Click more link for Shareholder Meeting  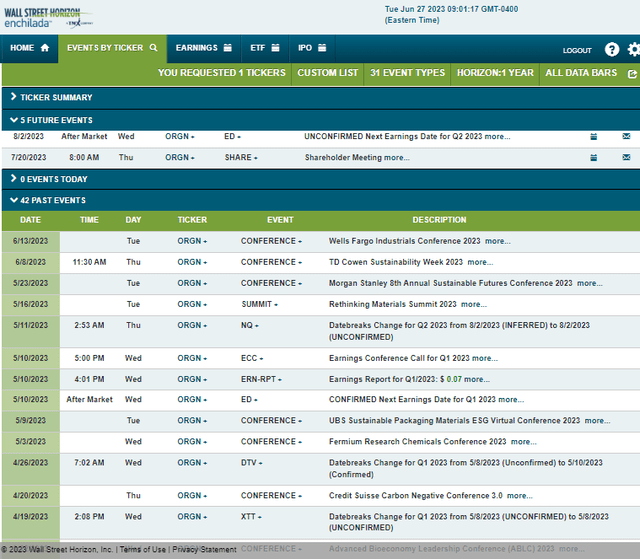397,157
